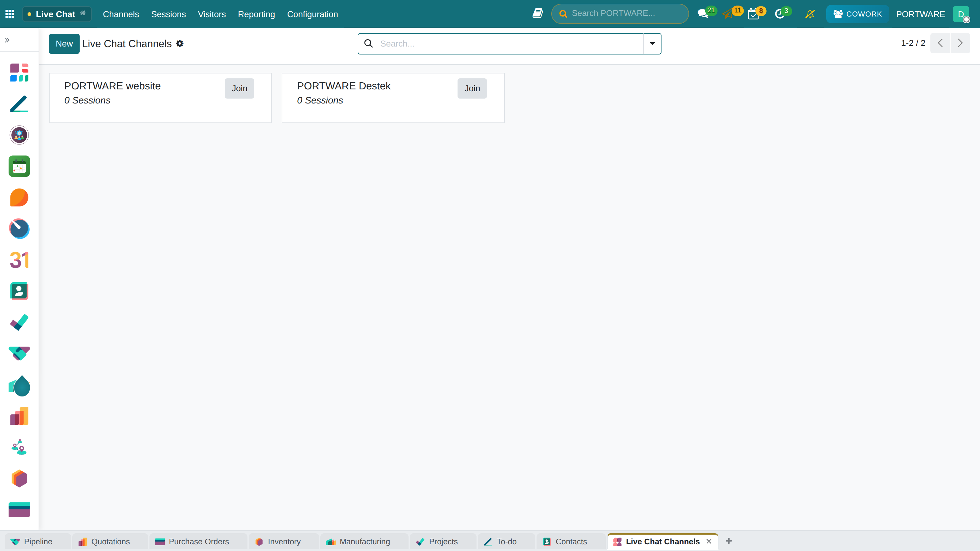
Task: Open the Live Chat Channels gear menu
Action: [x=180, y=44]
